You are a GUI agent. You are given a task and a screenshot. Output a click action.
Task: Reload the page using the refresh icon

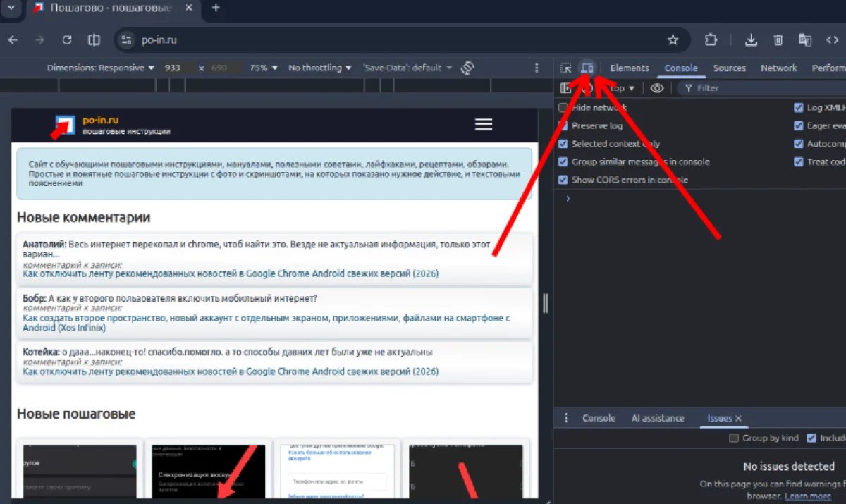pyautogui.click(x=67, y=40)
